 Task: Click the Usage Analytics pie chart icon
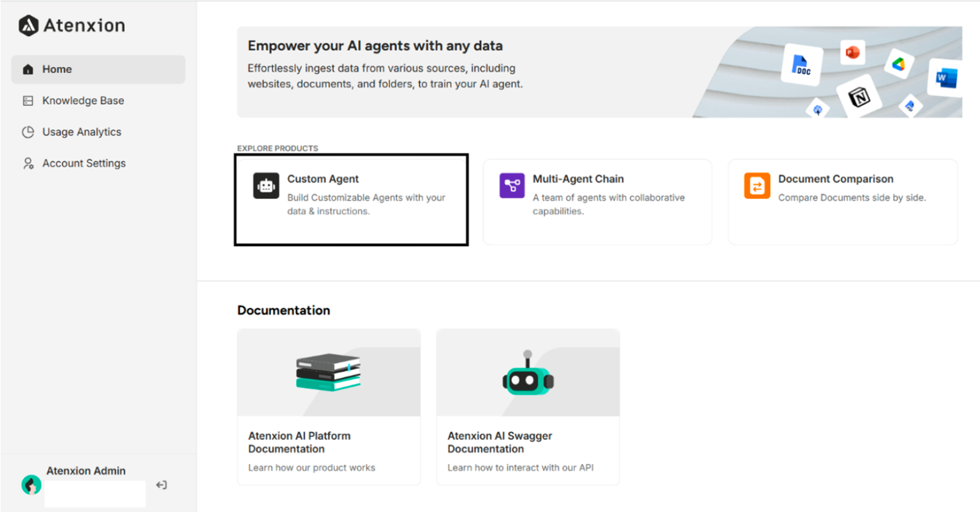point(28,132)
